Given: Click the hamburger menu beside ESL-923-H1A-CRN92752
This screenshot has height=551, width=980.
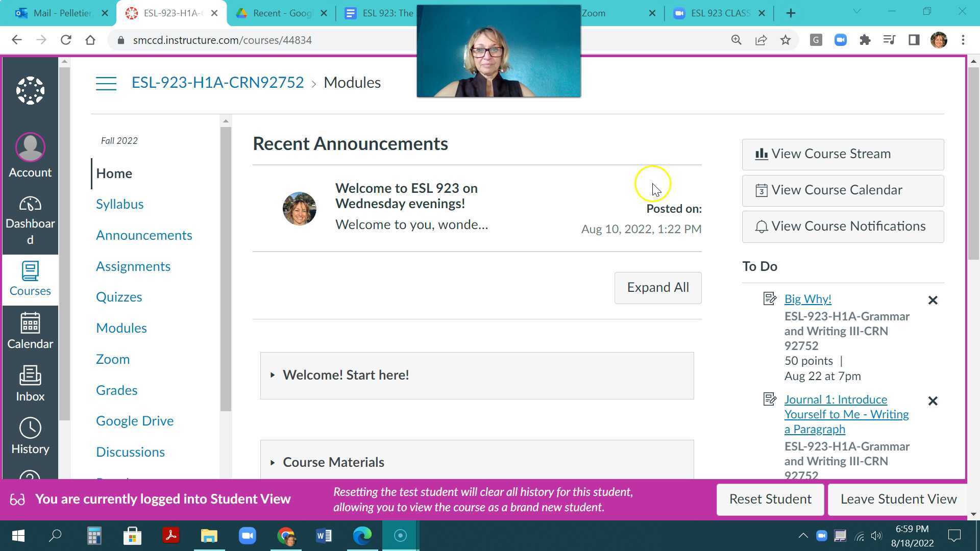Looking at the screenshot, I should click(x=106, y=82).
